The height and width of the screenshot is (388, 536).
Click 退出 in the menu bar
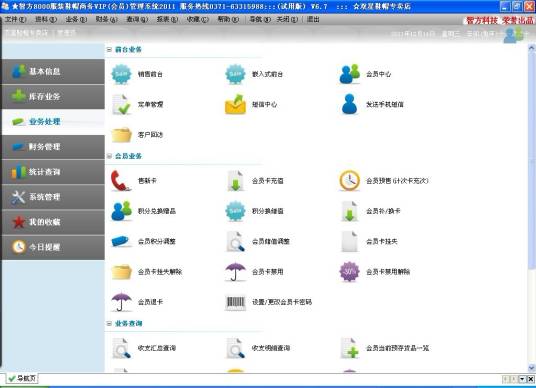click(x=313, y=19)
